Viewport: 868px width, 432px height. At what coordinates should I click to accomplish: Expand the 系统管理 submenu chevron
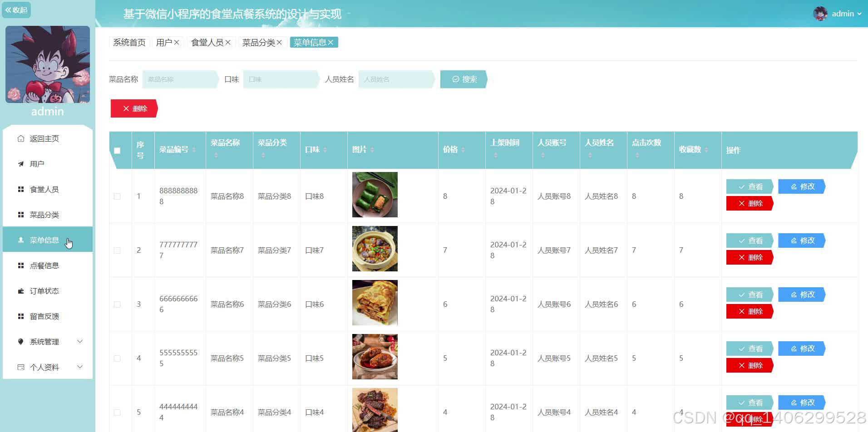tap(80, 341)
